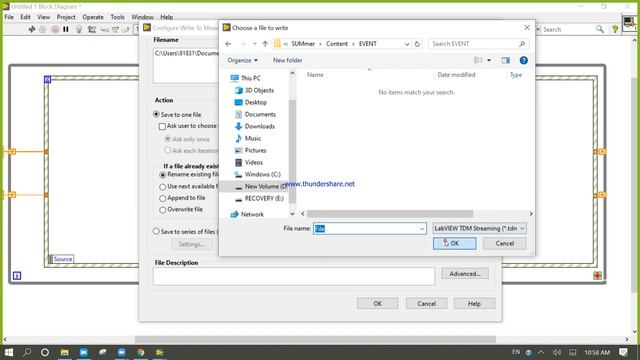This screenshot has width=640, height=360.
Task: Click OK in the file chooser dialog
Action: 454,244
